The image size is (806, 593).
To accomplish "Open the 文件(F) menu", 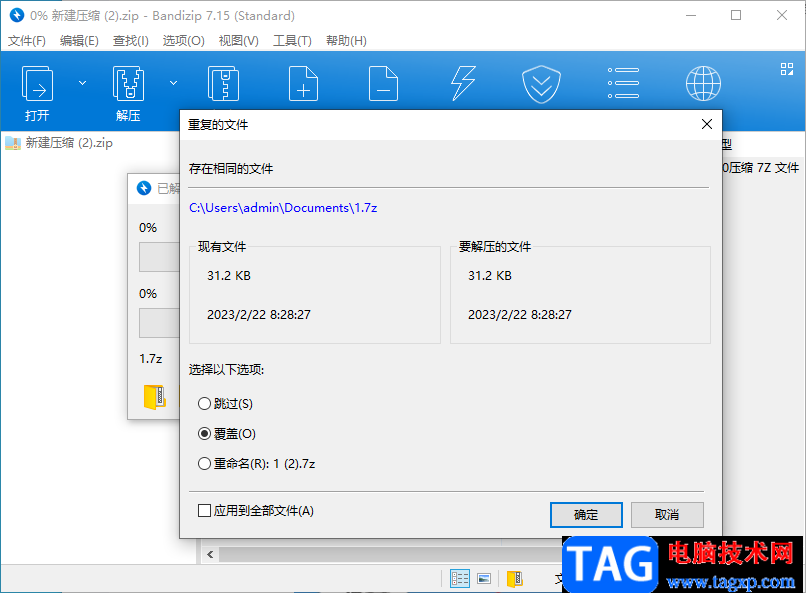I will point(27,41).
